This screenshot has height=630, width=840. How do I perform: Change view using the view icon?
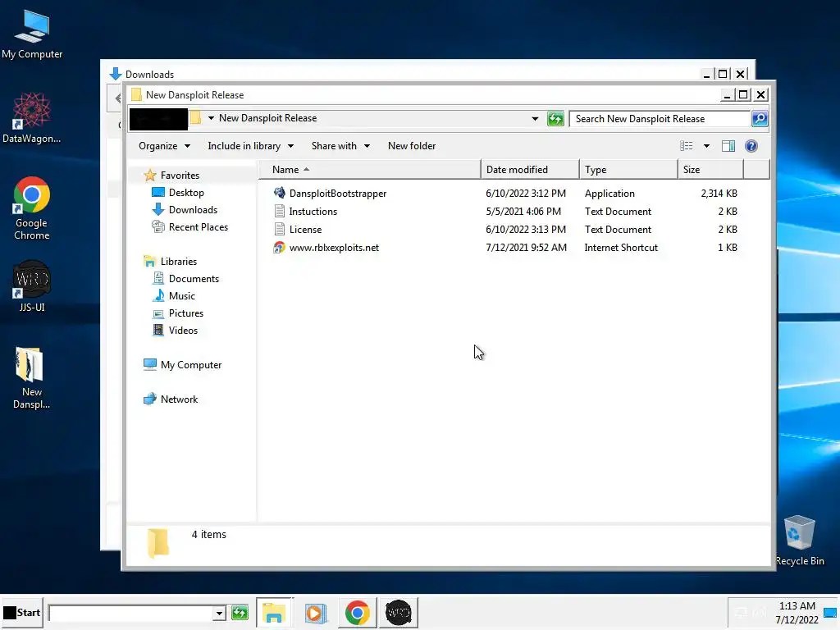pyautogui.click(x=687, y=146)
